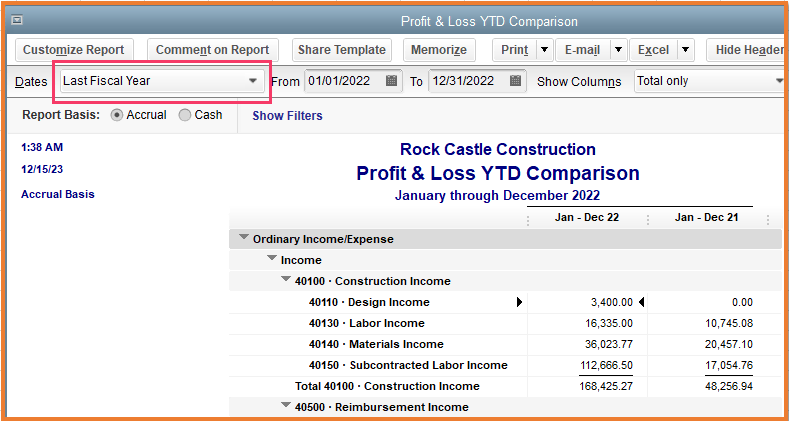Viewport: 789px width, 421px height.
Task: Select Jan - Dec 21 column header
Action: pos(707,218)
